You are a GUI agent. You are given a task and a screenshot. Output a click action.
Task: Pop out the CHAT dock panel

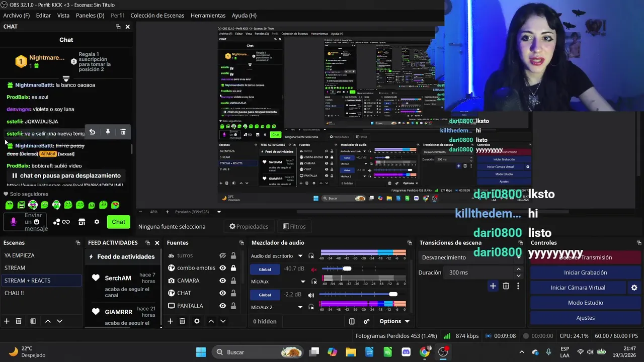click(x=118, y=27)
